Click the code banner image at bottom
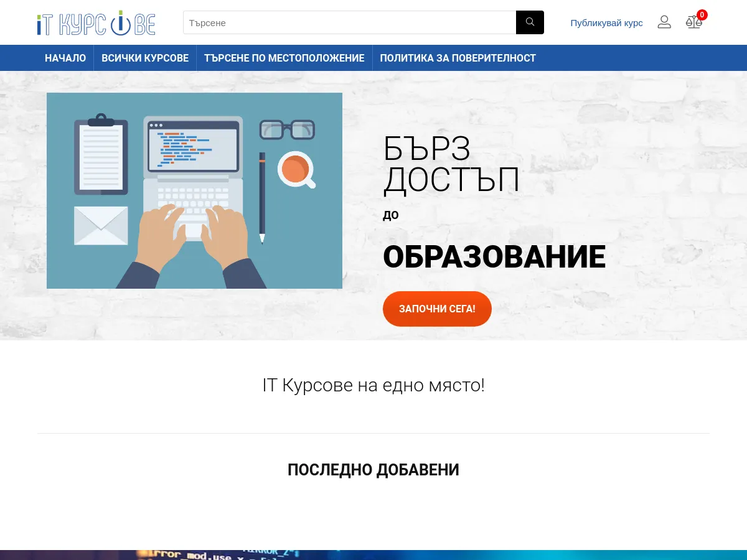 374,554
